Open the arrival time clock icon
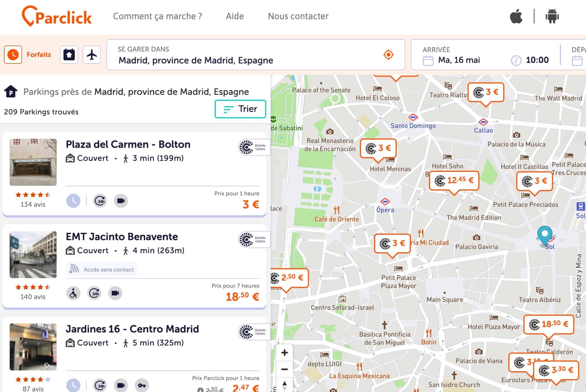The width and height of the screenshot is (586, 392). (x=516, y=60)
